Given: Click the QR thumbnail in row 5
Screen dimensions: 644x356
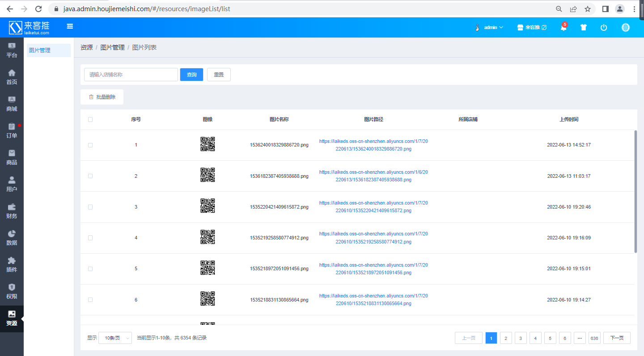Looking at the screenshot, I should point(208,268).
